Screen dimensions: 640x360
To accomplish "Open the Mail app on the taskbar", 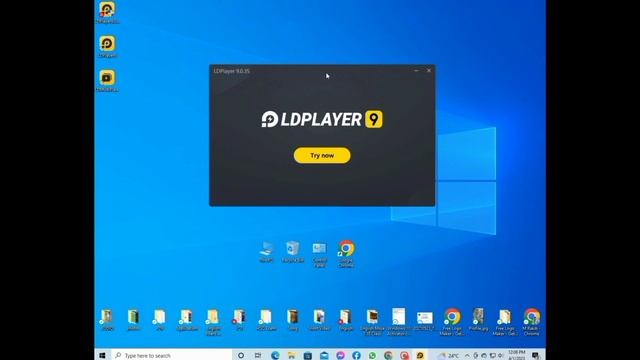I will (324, 356).
